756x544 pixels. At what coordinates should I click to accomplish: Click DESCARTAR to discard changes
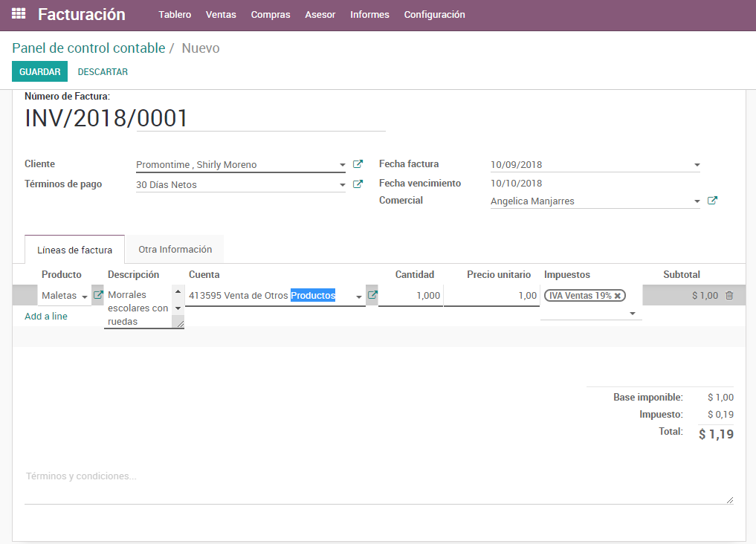pyautogui.click(x=102, y=71)
